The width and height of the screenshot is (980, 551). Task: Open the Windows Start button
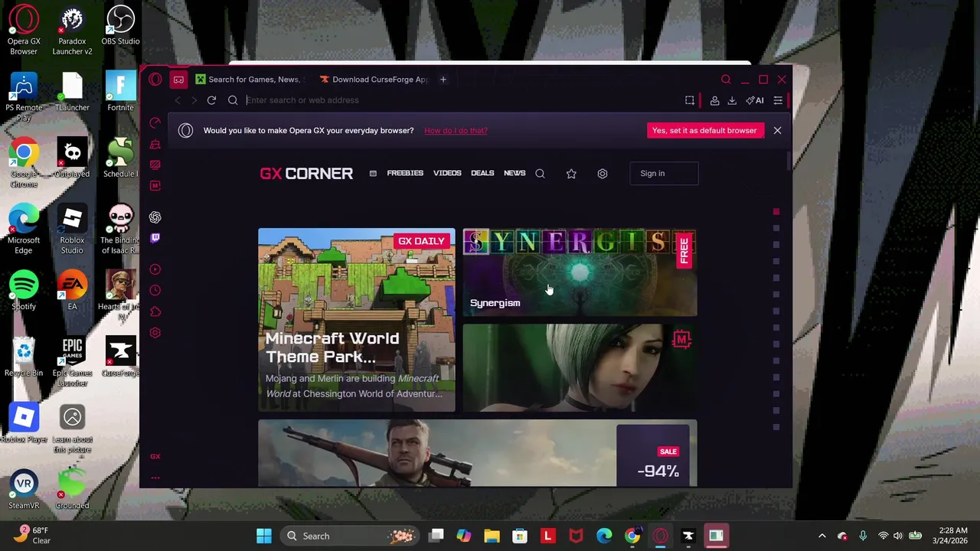[x=263, y=536]
